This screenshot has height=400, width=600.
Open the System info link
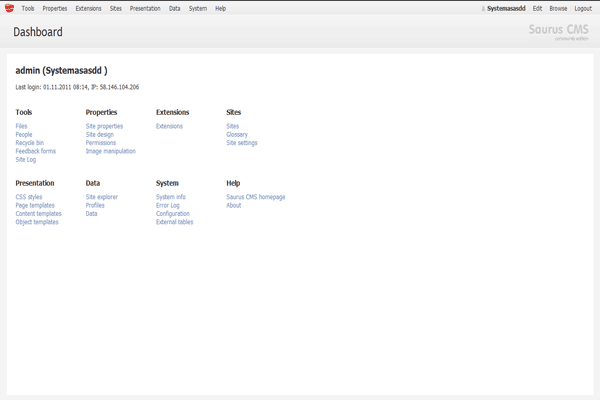[x=171, y=197]
